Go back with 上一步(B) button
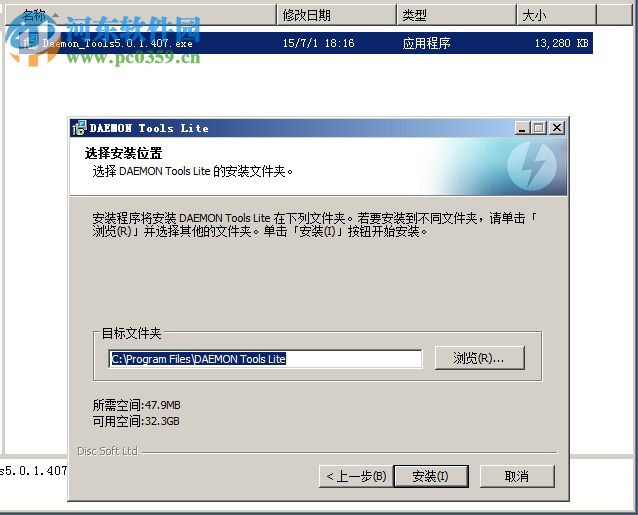Image resolution: width=638 pixels, height=515 pixels. click(x=356, y=476)
